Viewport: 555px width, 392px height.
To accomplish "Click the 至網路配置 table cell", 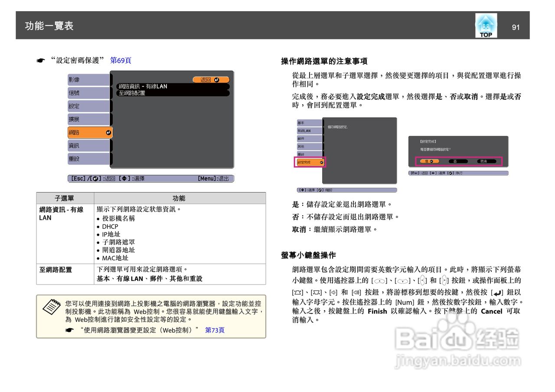I will [x=65, y=274].
